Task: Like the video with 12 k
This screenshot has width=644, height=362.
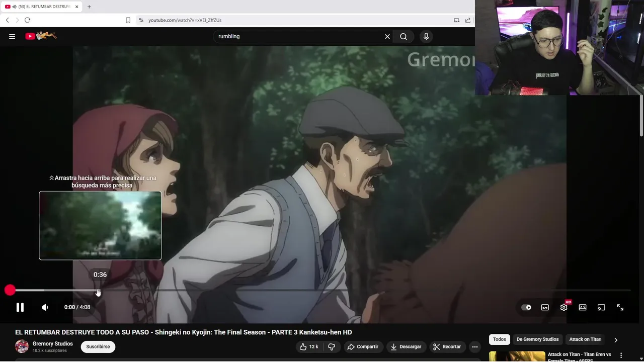Action: coord(308,346)
